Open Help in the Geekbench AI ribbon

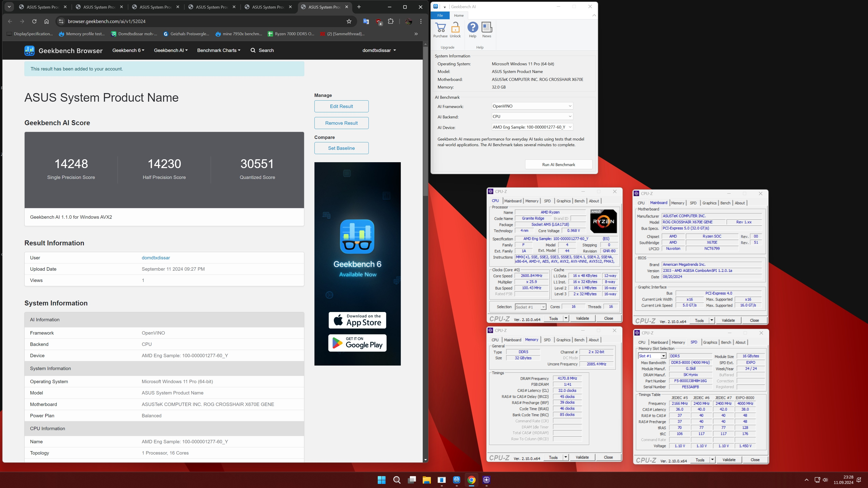point(472,30)
